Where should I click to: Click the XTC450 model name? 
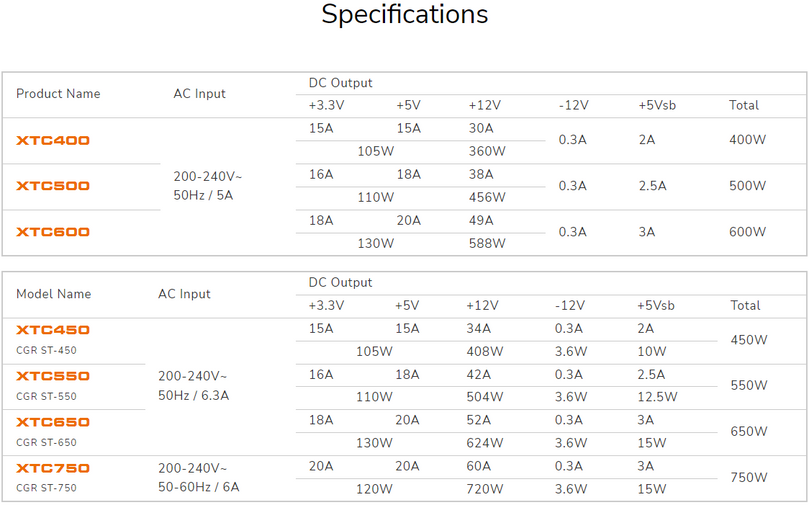53,330
